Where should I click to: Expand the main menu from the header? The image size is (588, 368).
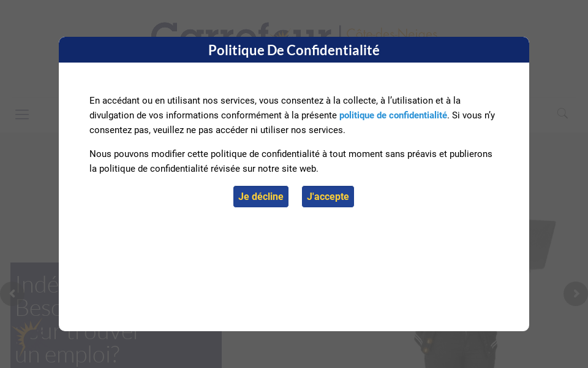click(x=22, y=115)
